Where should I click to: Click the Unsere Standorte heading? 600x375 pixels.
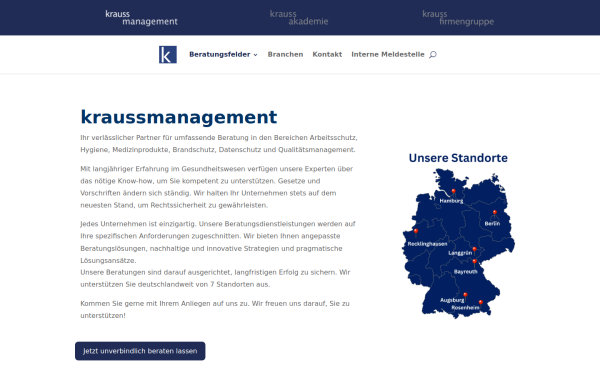pyautogui.click(x=458, y=158)
